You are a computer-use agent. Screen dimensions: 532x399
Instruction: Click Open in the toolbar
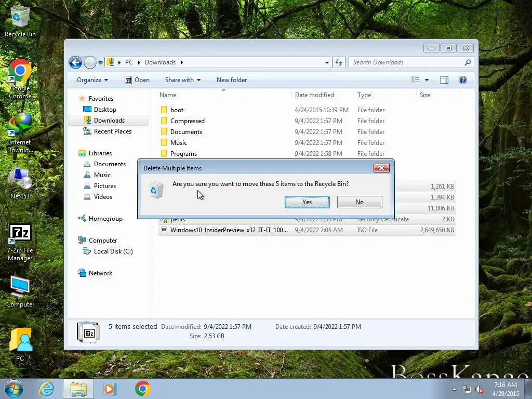[137, 80]
